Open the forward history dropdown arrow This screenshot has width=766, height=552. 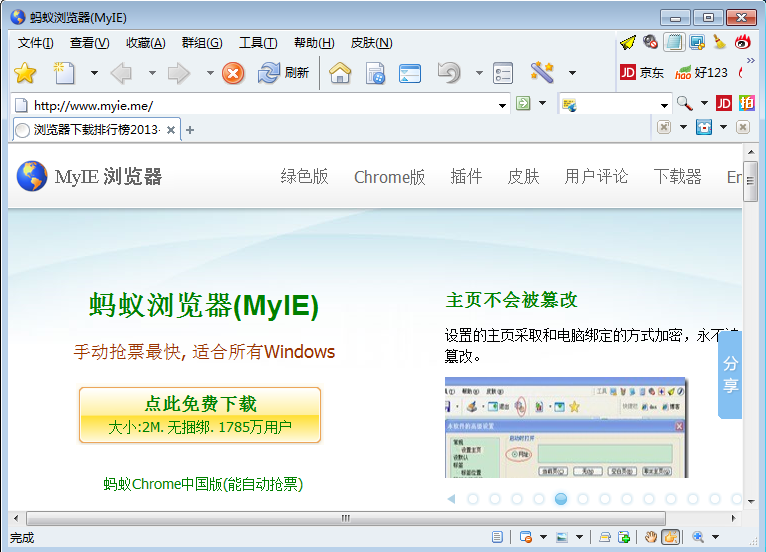[x=210, y=73]
